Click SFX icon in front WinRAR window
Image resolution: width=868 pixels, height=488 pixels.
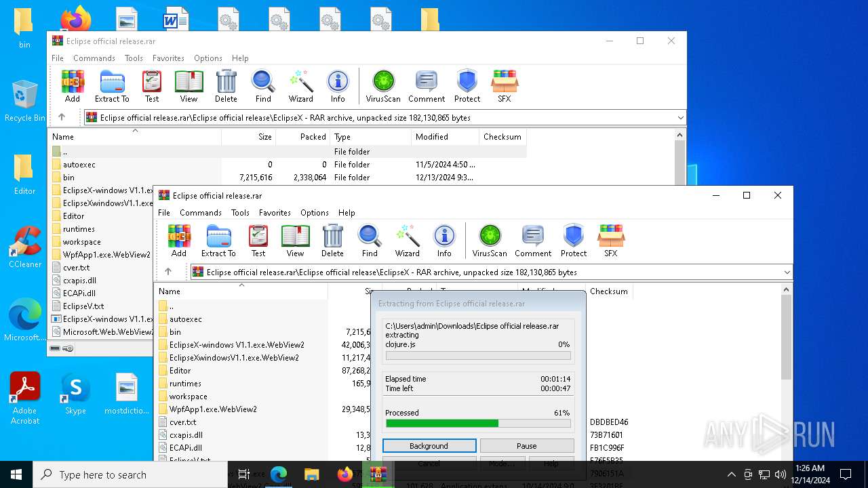click(x=611, y=241)
